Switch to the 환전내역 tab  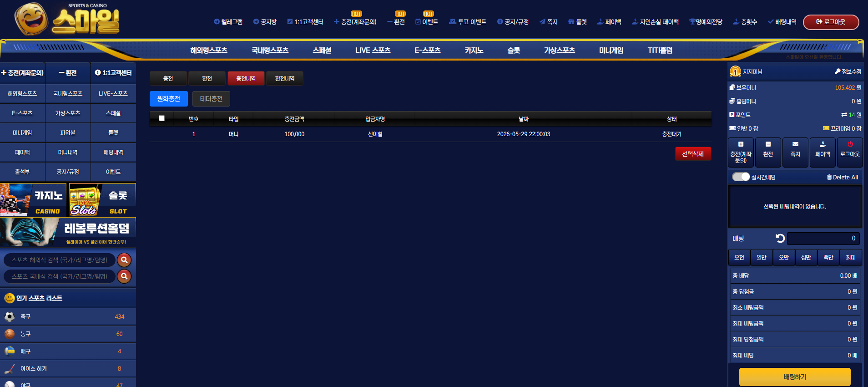[x=285, y=78]
